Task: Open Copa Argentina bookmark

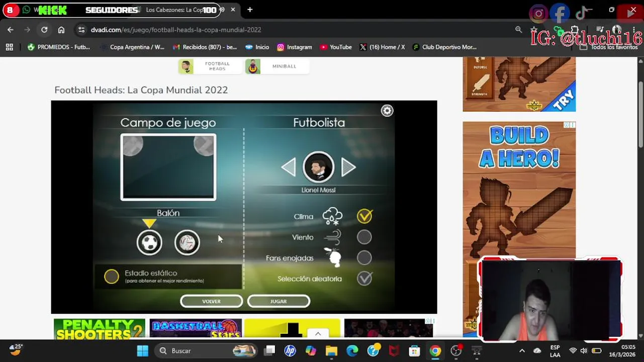Action: tap(132, 47)
